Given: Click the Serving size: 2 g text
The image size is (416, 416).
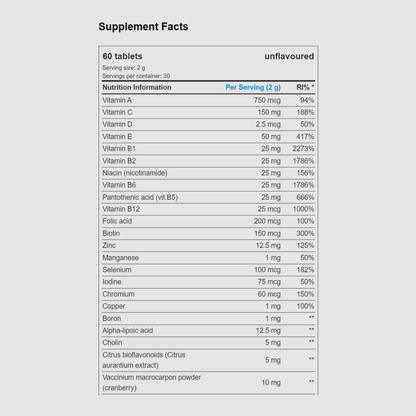Looking at the screenshot, I should [x=124, y=68].
